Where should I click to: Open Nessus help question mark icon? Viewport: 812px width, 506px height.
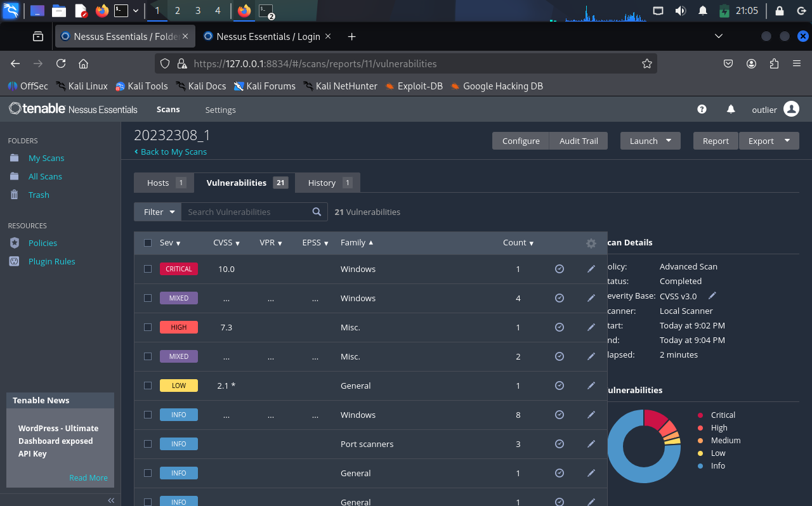702,109
